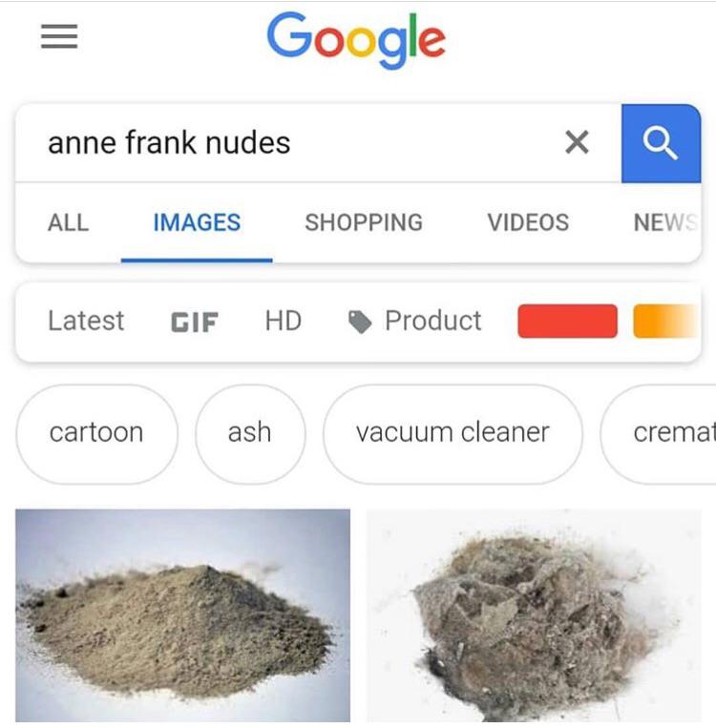This screenshot has height=728, width=716.
Task: Go to the VIDEOS tab
Action: (528, 222)
